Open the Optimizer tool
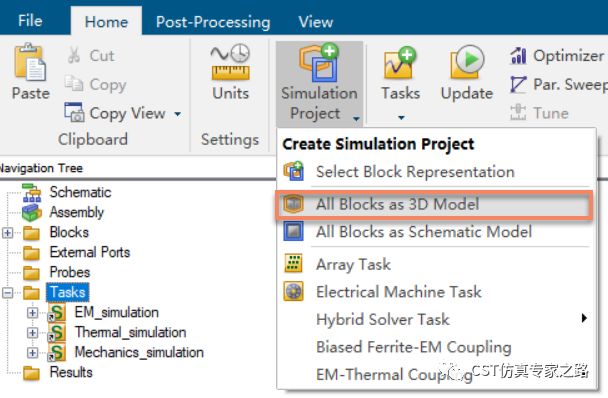The image size is (608, 398). point(557,55)
